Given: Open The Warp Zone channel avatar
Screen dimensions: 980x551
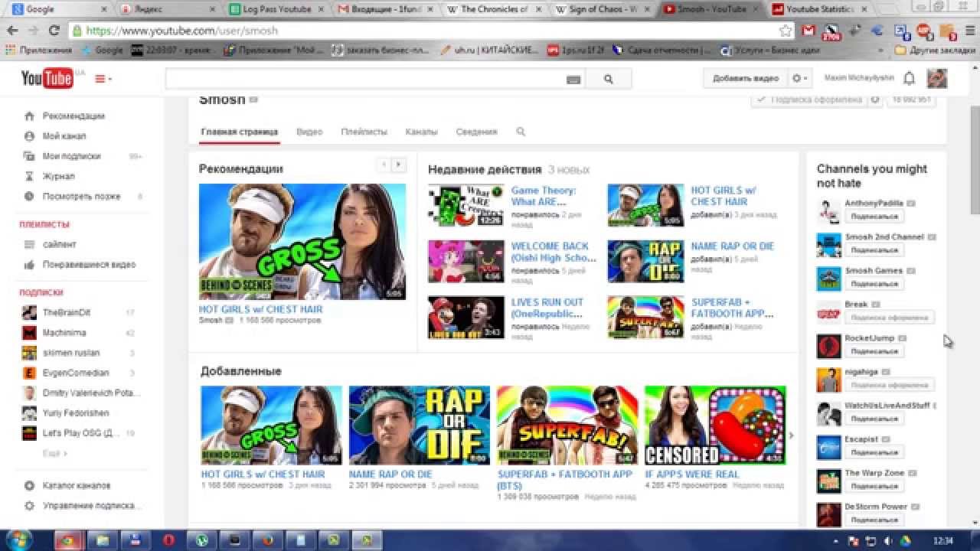Looking at the screenshot, I should 828,481.
